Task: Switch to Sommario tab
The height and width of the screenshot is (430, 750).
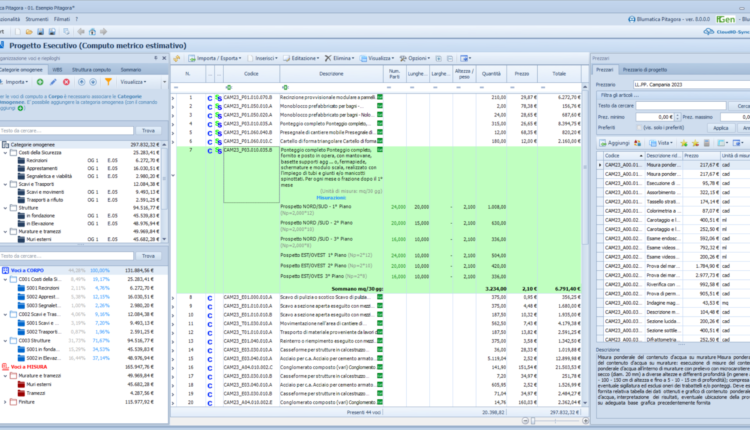Action: click(131, 70)
